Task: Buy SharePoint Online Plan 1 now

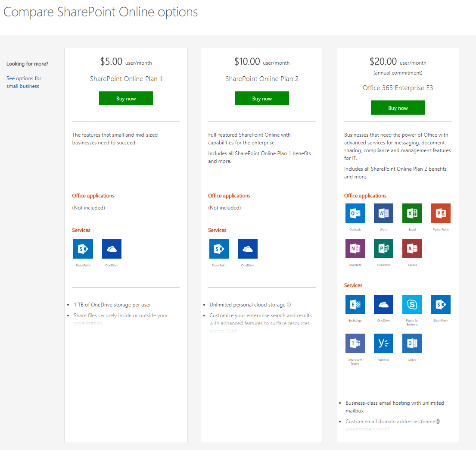Action: tap(126, 98)
